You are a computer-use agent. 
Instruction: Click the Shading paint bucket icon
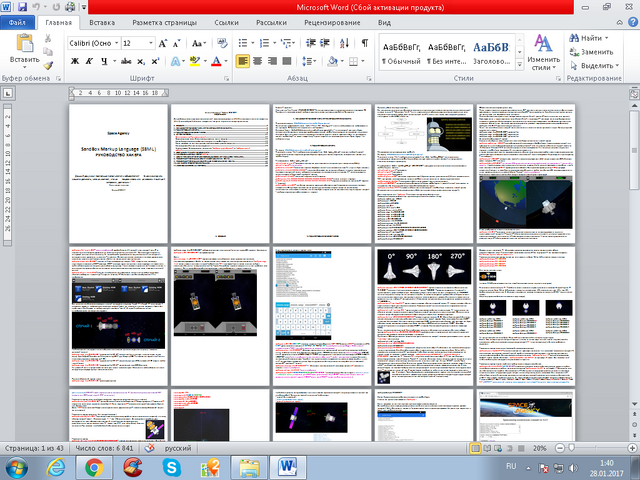[333, 61]
